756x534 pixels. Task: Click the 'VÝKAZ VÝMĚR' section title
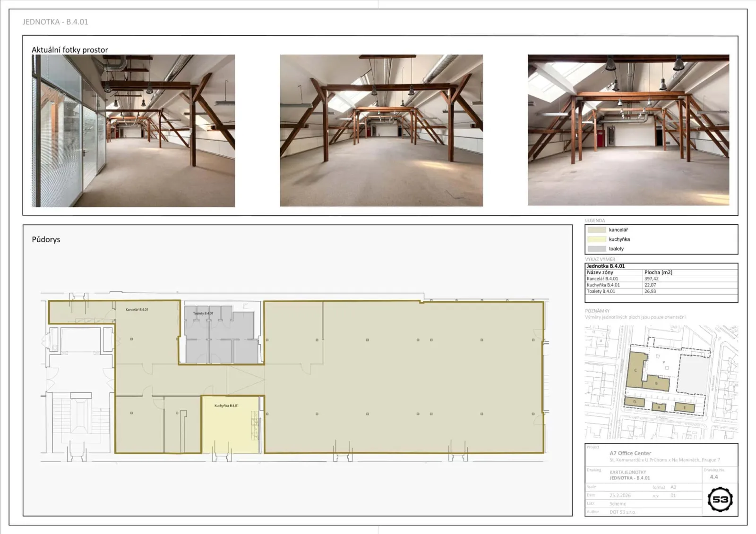pos(600,259)
